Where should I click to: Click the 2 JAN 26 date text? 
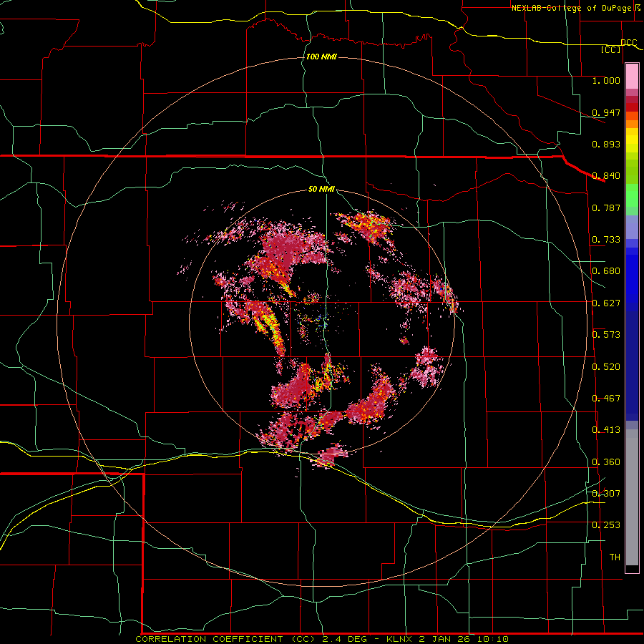[443, 639]
